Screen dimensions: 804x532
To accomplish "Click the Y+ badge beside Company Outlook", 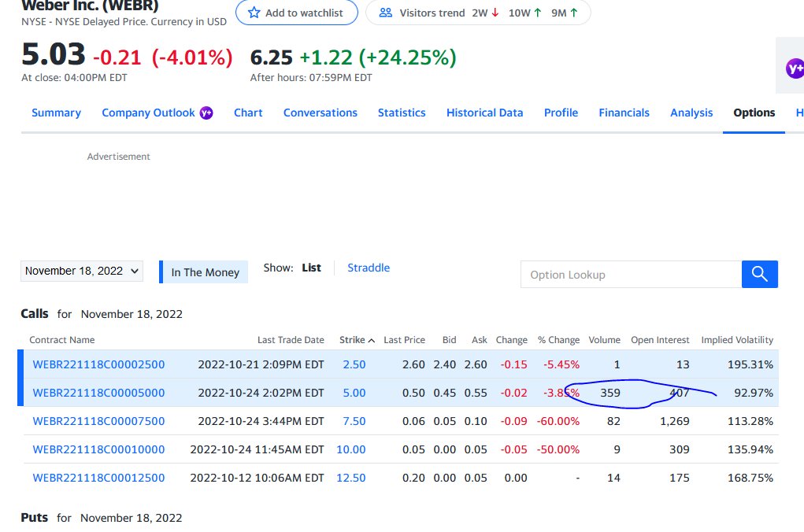I will [206, 113].
